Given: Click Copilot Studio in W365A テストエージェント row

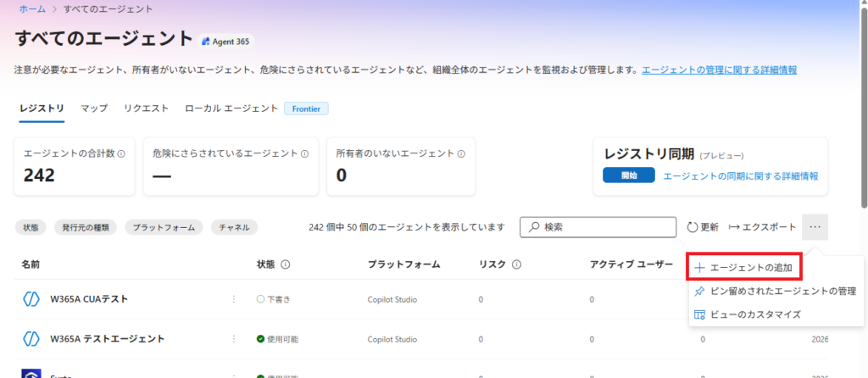Looking at the screenshot, I should 392,339.
